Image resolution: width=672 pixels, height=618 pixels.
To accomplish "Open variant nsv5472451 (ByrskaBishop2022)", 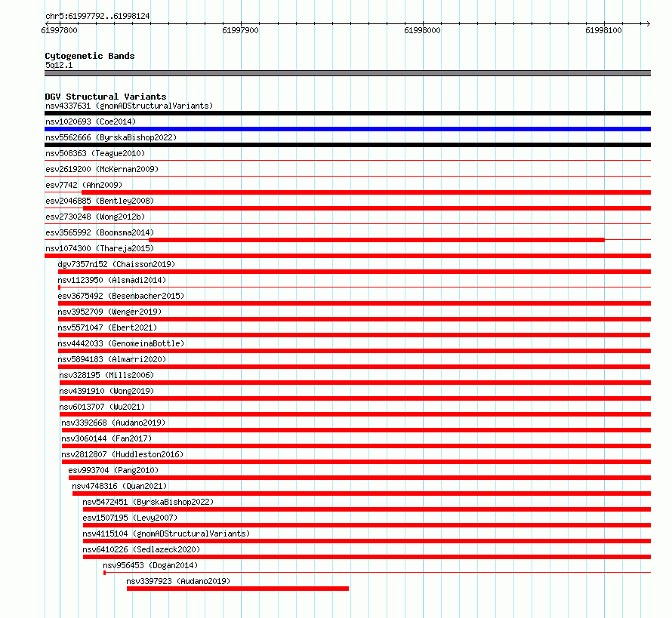I will (148, 502).
